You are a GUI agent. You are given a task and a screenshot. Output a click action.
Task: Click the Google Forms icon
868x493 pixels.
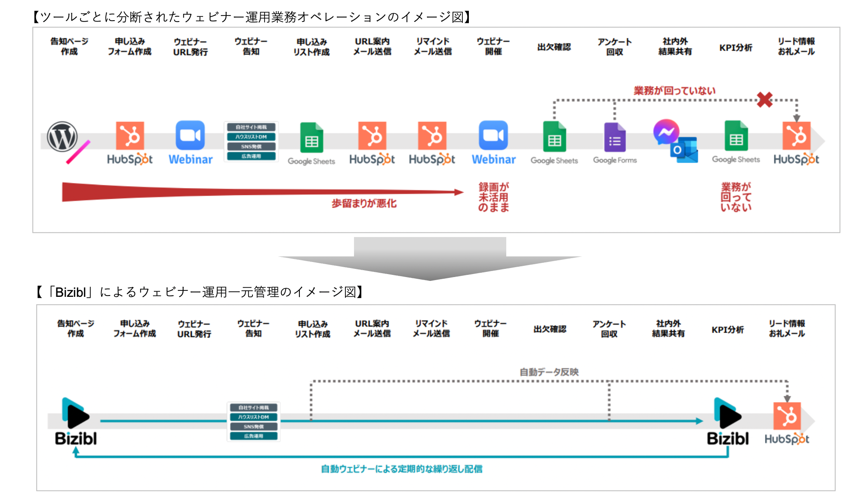click(615, 137)
